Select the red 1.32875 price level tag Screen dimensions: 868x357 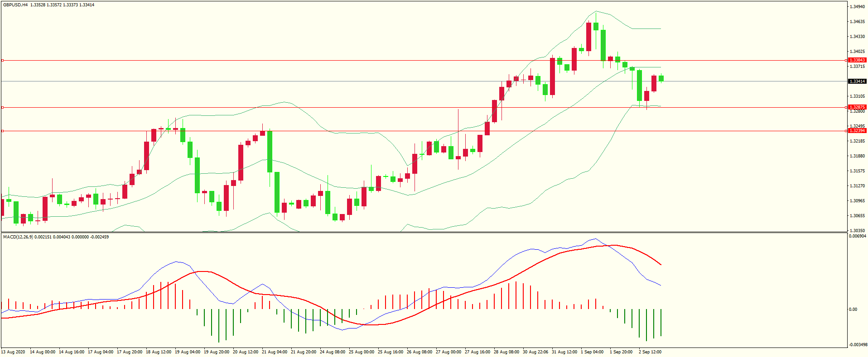pos(857,107)
